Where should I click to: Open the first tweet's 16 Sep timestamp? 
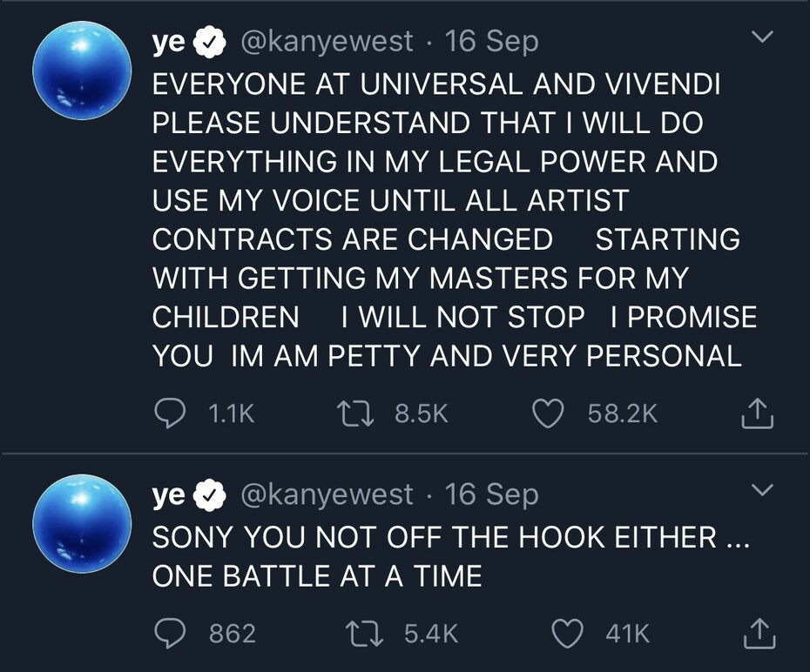coord(491,41)
